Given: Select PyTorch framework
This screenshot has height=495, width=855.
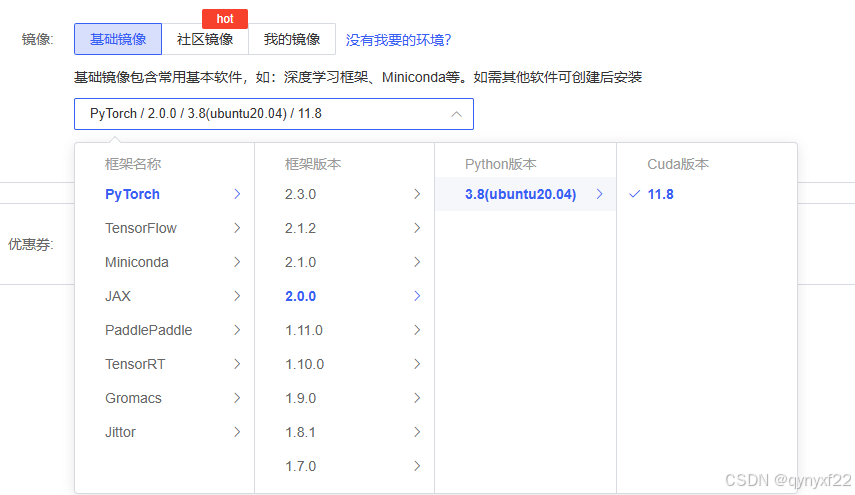Looking at the screenshot, I should click(x=165, y=194).
